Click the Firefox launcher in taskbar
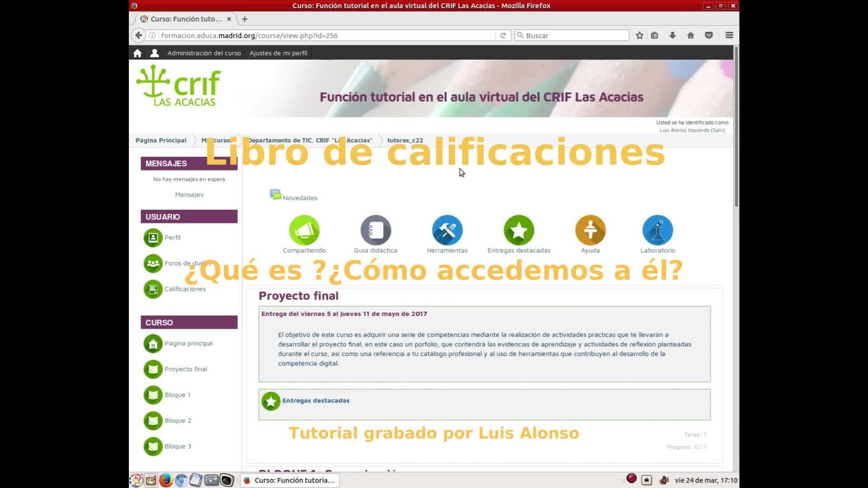Screen dimensions: 868x488 [x=165, y=480]
